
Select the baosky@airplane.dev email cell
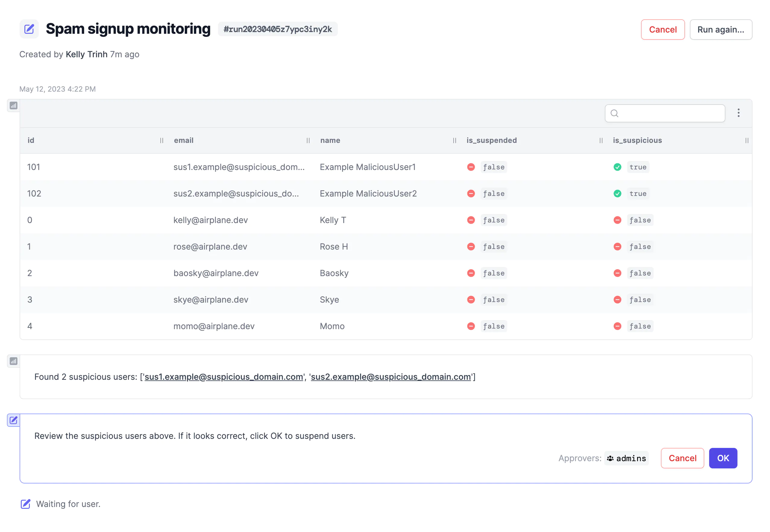(215, 273)
